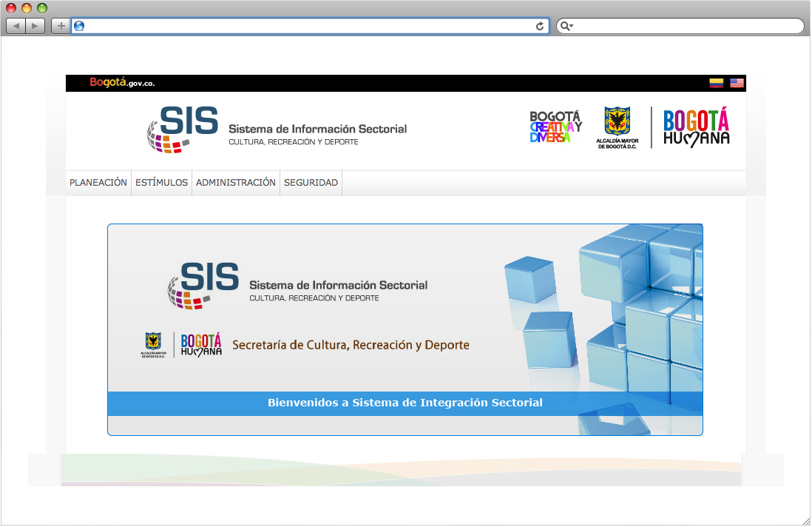Focus the browser address bar

(310, 26)
